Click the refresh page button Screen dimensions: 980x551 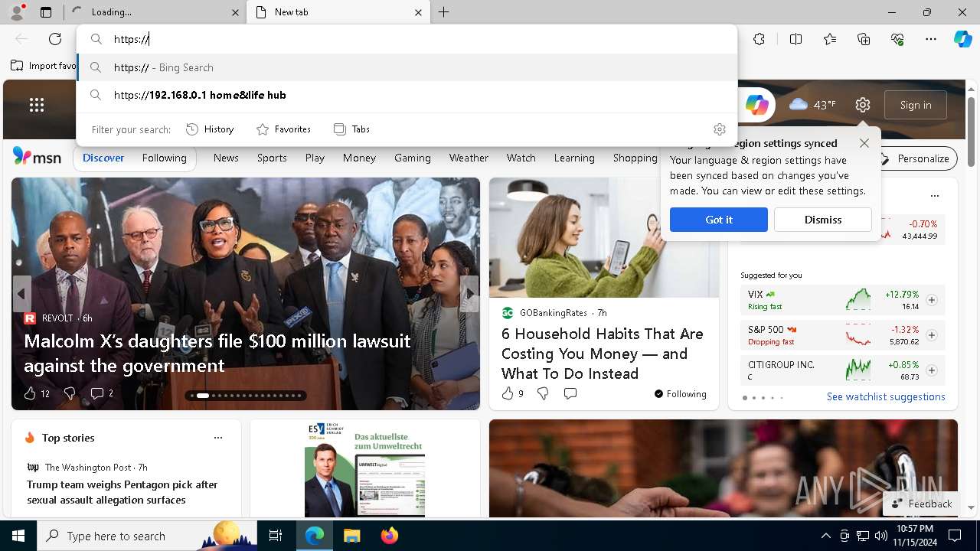[55, 39]
